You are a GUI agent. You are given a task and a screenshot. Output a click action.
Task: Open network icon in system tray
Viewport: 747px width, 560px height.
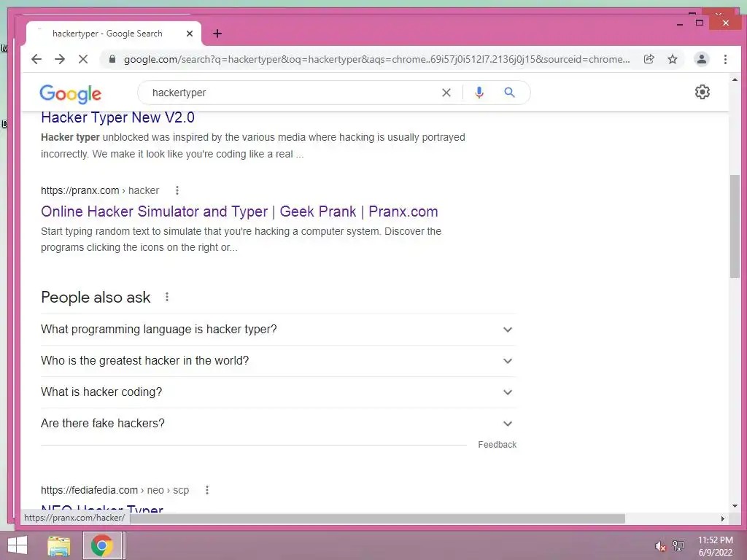678,546
